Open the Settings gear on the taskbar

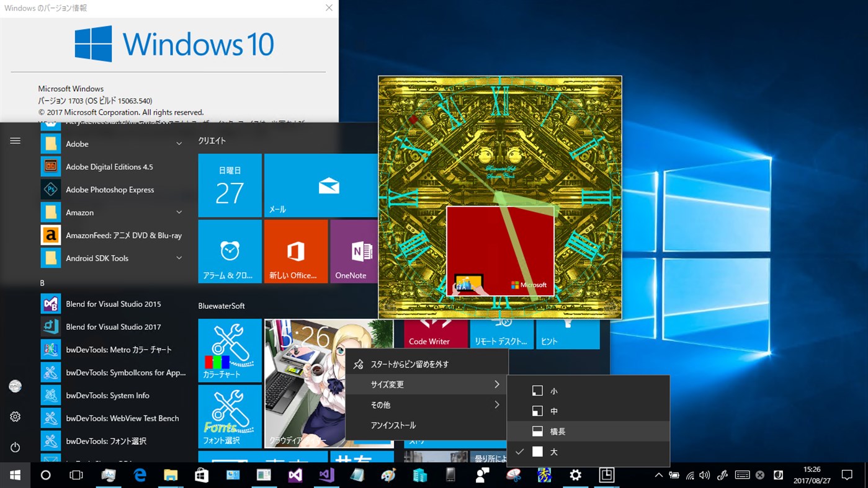[575, 476]
